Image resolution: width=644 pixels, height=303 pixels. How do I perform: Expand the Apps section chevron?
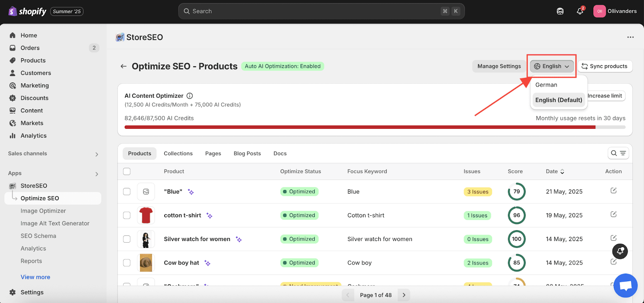[x=97, y=174]
